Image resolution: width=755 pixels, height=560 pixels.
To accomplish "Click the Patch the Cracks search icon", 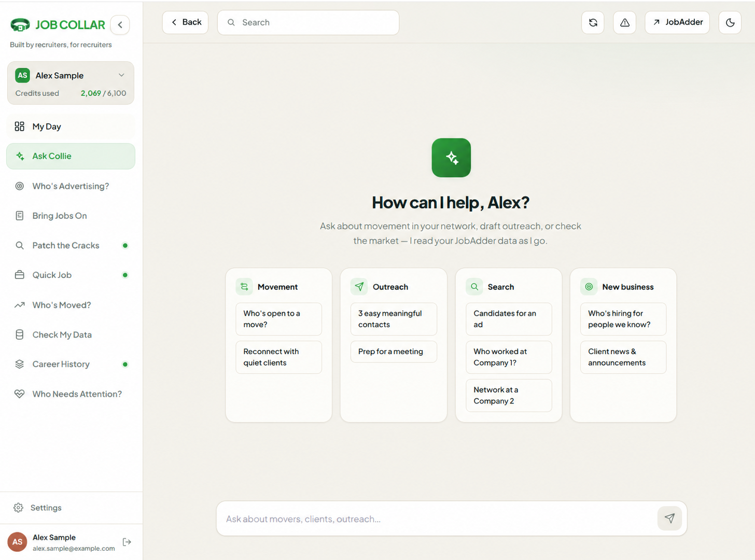I will [20, 245].
